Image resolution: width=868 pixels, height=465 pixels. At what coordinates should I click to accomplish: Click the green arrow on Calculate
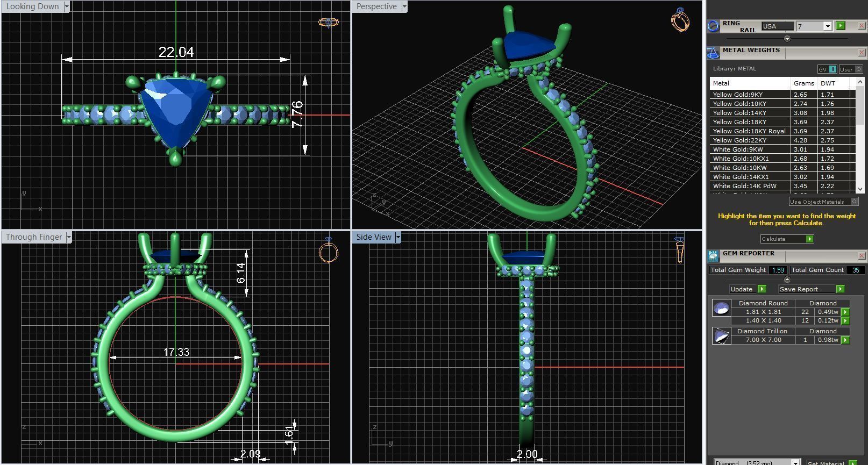(809, 239)
